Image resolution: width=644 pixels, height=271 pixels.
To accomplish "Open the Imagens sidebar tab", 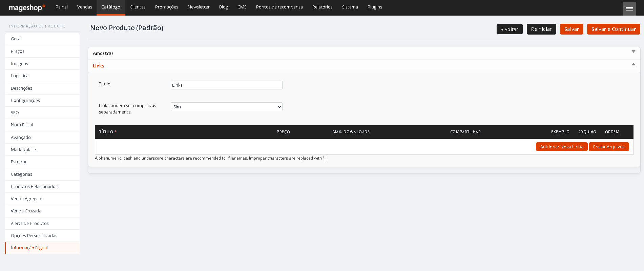I will coord(42,64).
